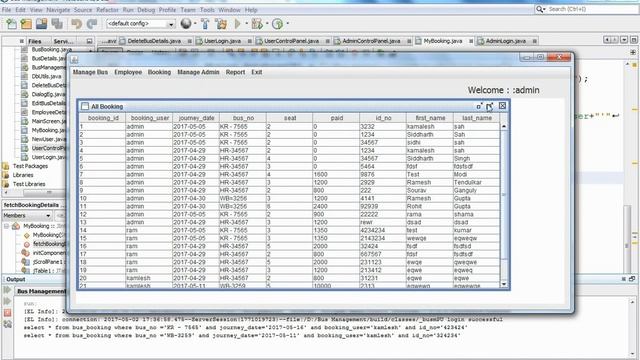Open the default config dropdown

(x=171, y=24)
